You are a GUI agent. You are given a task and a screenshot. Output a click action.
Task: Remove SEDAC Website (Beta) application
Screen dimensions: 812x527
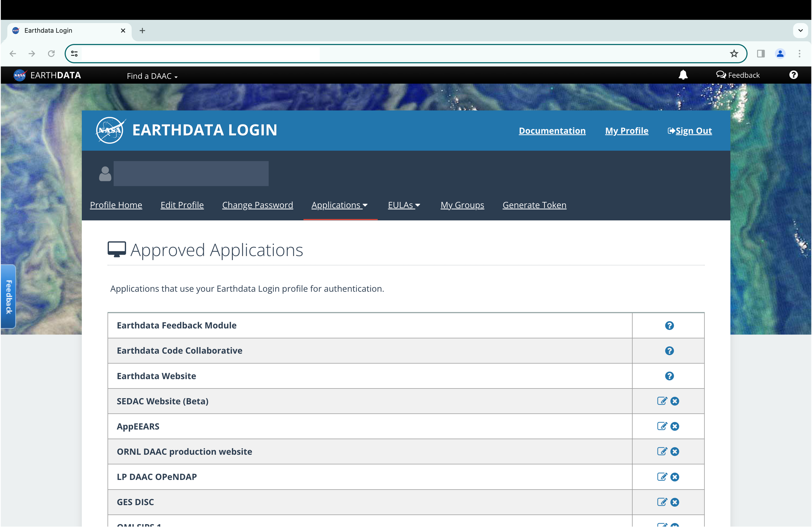tap(675, 401)
